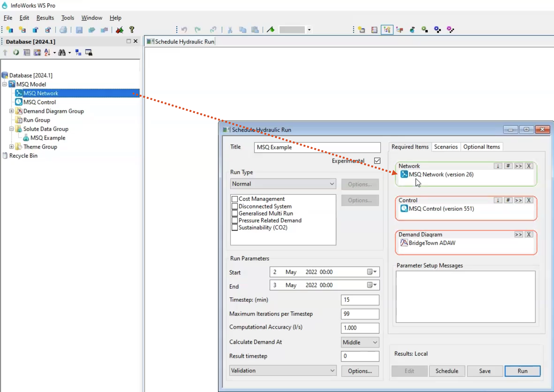Viewport: 554px width, 392px height.
Task: Select the Recycle Bin tree item
Action: (x=23, y=155)
